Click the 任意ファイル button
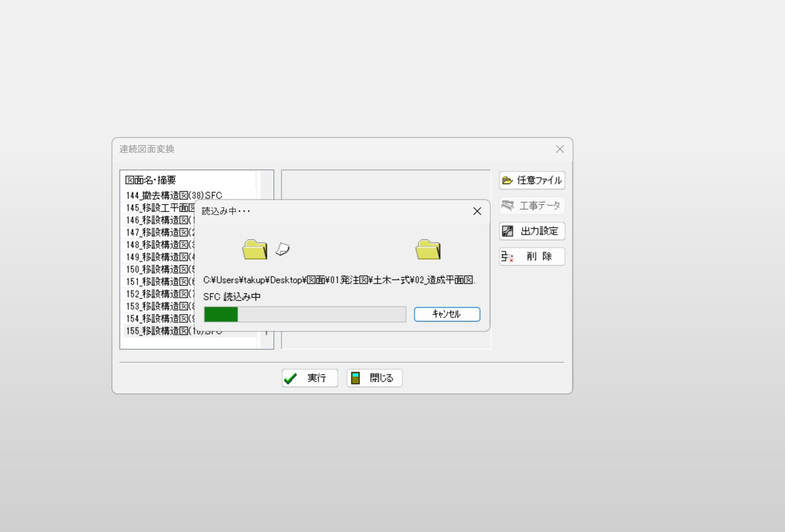Image resolution: width=785 pixels, height=532 pixels. (x=532, y=180)
